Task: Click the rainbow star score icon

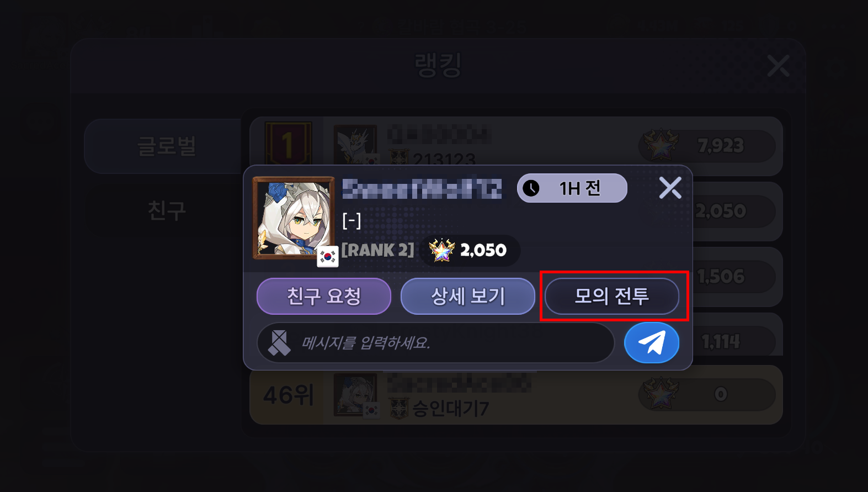Action: (442, 250)
